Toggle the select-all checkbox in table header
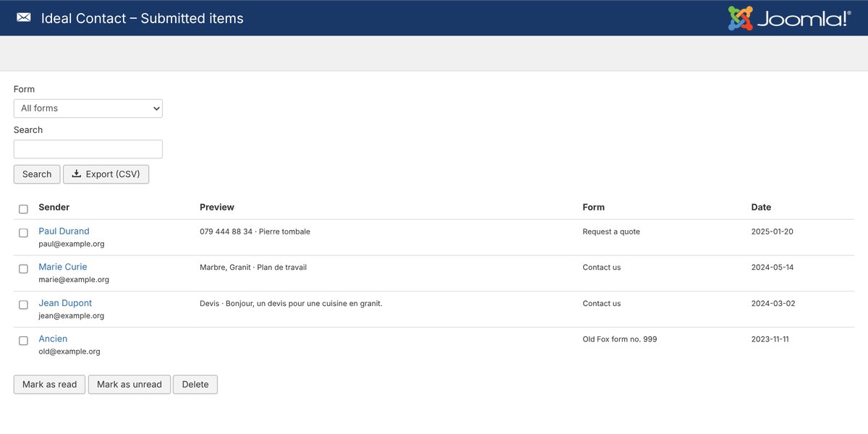The width and height of the screenshot is (868, 434). pos(23,209)
